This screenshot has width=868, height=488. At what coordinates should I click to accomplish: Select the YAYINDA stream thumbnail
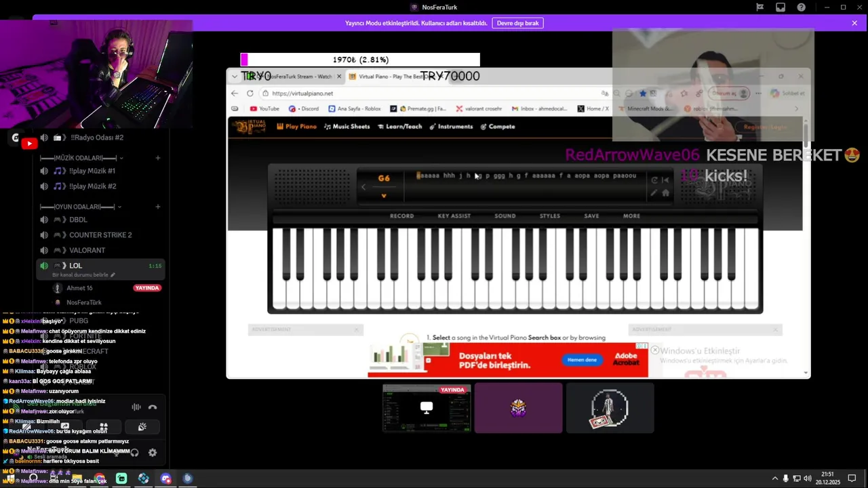tap(427, 408)
